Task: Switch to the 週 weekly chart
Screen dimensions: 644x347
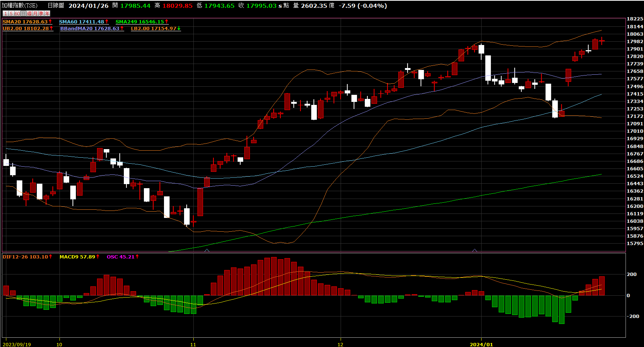Action: (29, 13)
